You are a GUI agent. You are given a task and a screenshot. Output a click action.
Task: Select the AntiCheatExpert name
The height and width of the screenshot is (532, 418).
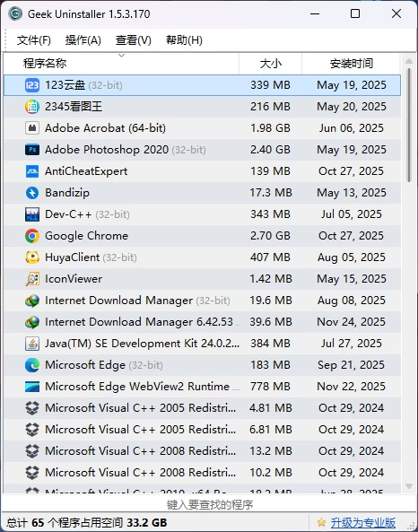tap(86, 171)
